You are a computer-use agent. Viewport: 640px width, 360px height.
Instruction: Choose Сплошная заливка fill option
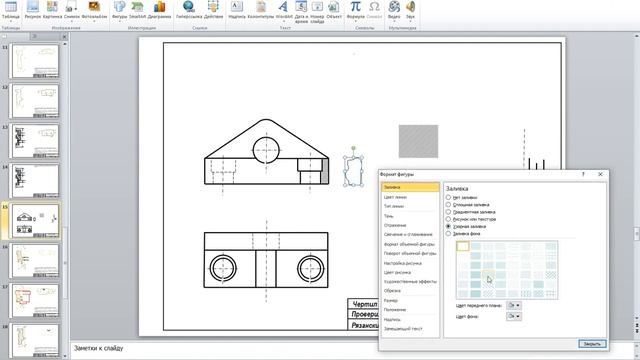coord(448,204)
